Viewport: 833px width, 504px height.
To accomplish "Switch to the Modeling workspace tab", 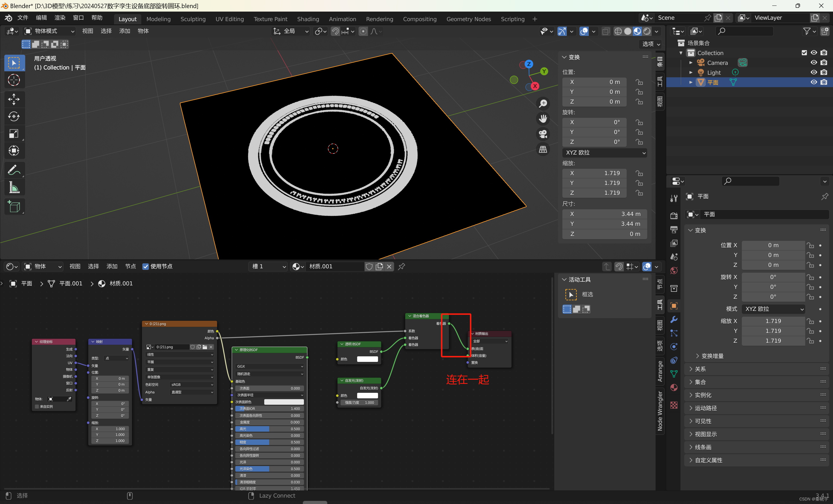I will point(158,19).
